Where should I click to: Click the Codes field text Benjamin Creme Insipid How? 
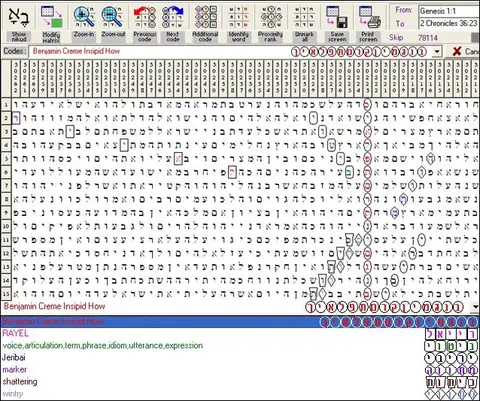[76, 51]
